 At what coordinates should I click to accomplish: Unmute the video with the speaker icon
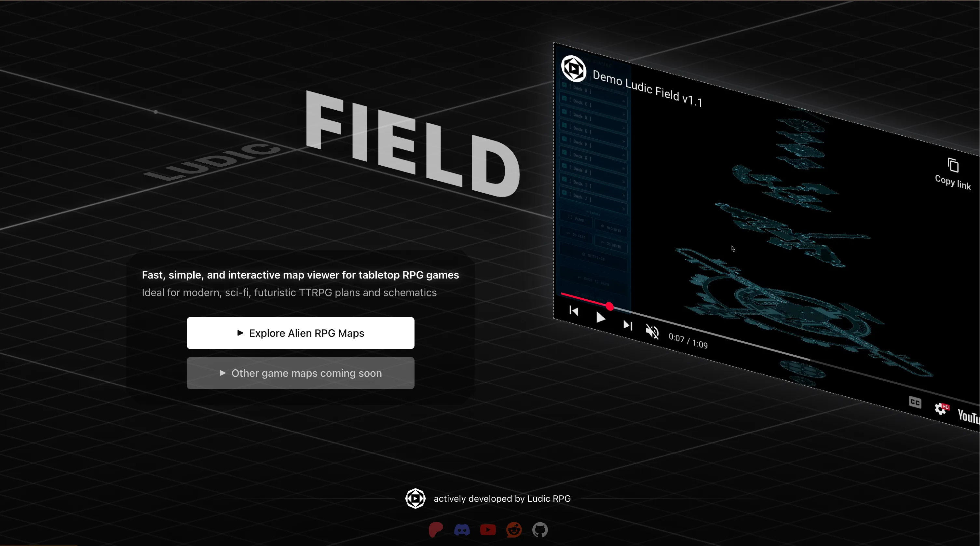652,332
